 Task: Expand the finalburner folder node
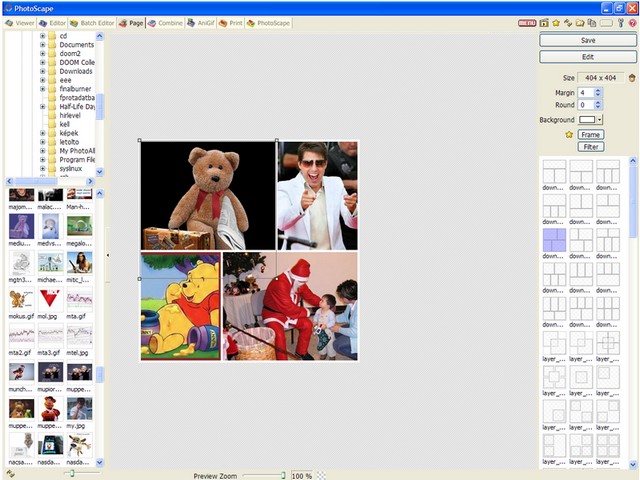coord(42,89)
